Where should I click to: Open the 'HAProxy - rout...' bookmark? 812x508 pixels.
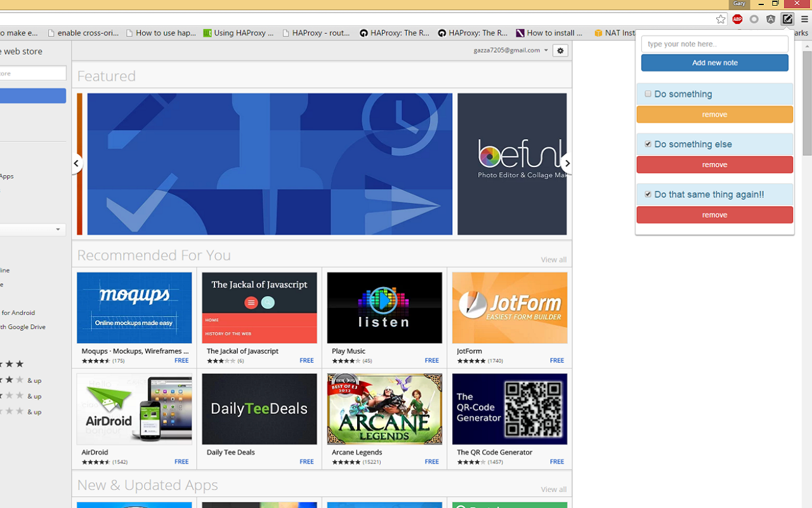coord(316,33)
